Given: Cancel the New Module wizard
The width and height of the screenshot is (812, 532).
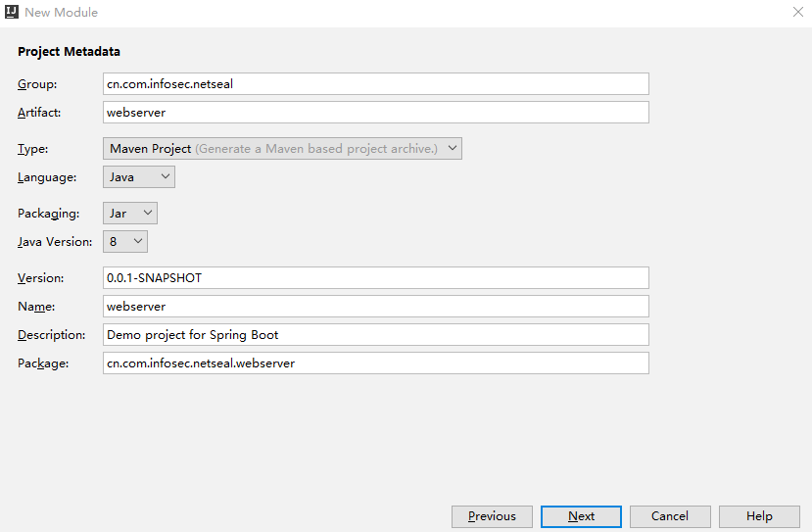Looking at the screenshot, I should click(670, 516).
